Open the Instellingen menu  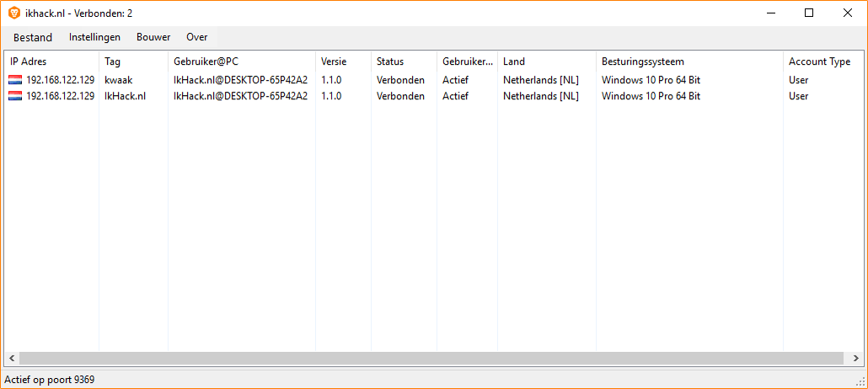pyautogui.click(x=94, y=37)
